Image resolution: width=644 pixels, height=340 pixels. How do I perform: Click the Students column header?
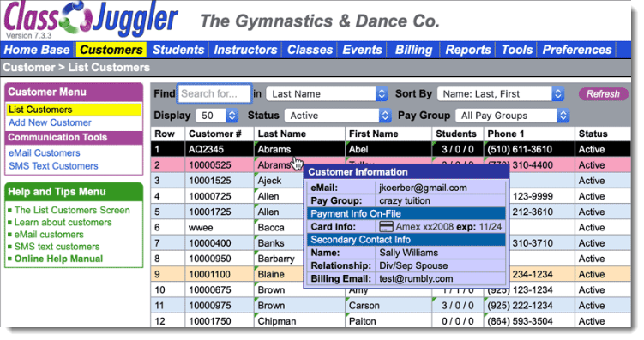[x=456, y=134]
